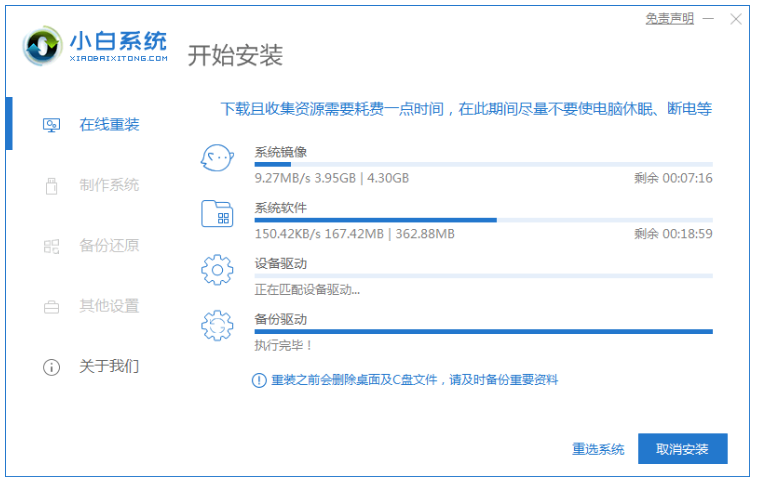This screenshot has width=761, height=489.
Task: Click the warning info icon before 重装之前
Action: click(x=259, y=380)
